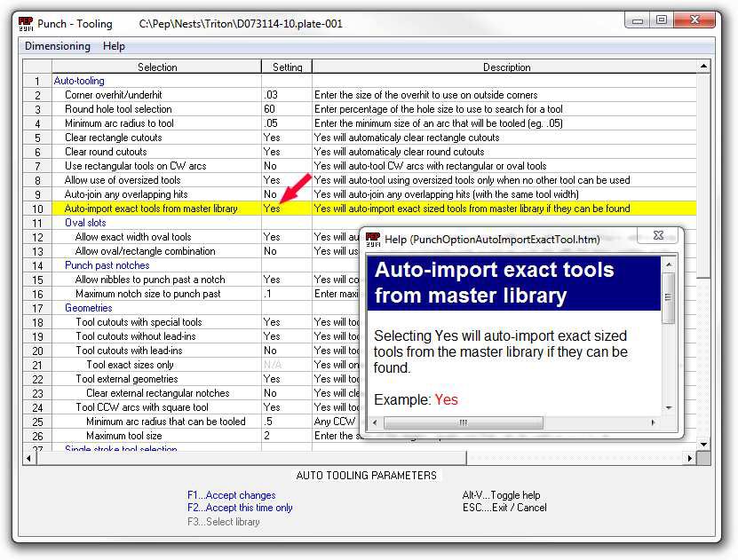Select the Punch past notches category row

[x=107, y=265]
